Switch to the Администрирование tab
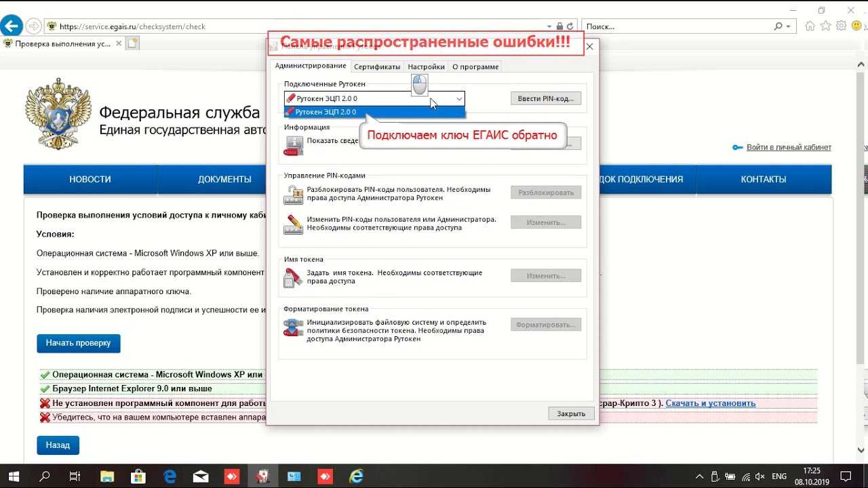This screenshot has width=868, height=488. 311,66
